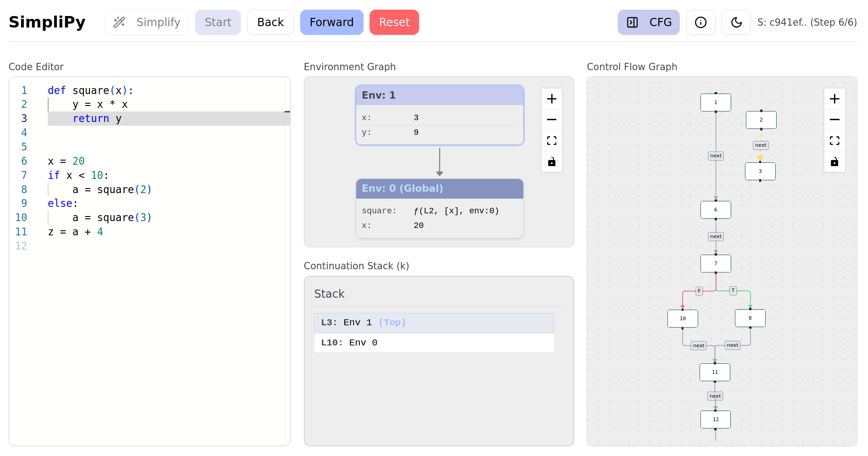The image size is (868, 456).
Task: Fit view in the Control Flow Graph
Action: coord(834,141)
